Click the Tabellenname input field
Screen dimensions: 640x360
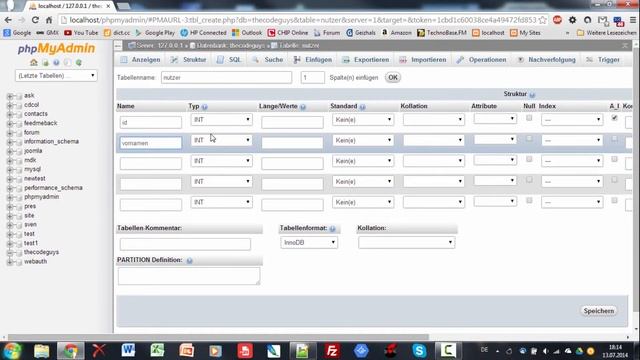coord(227,78)
